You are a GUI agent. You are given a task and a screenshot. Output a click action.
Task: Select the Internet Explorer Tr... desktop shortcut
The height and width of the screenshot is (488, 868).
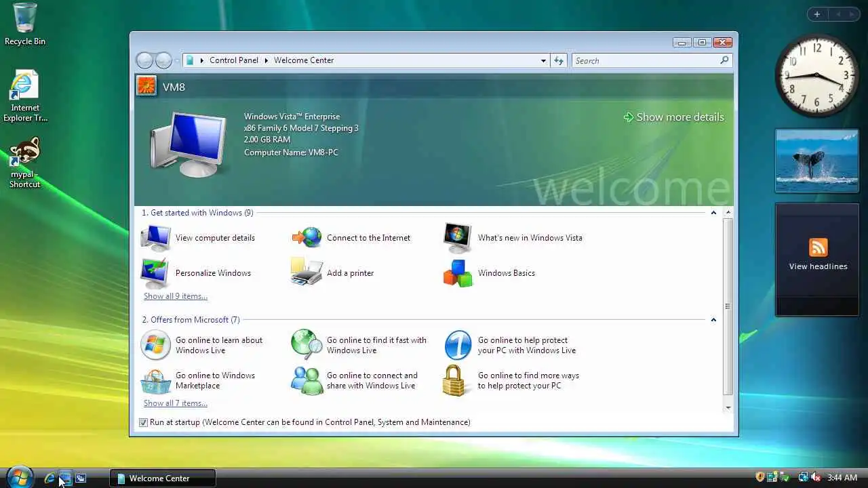coord(25,96)
